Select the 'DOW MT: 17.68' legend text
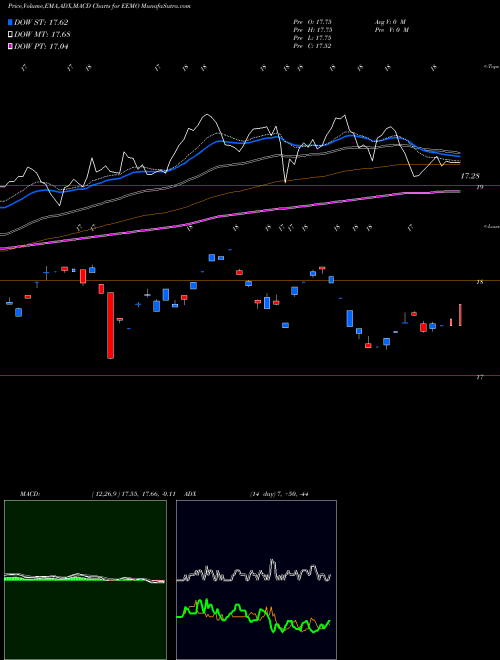The width and height of the screenshot is (500, 660). pos(42,35)
